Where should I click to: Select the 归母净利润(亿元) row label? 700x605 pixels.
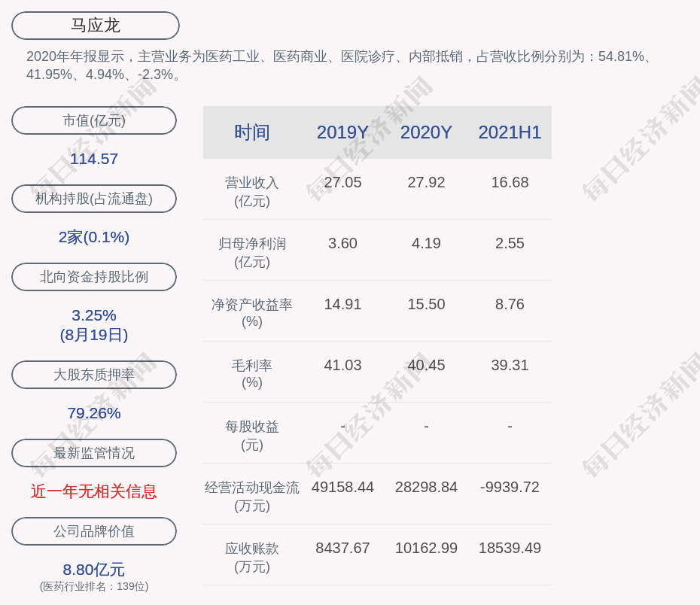coord(251,252)
